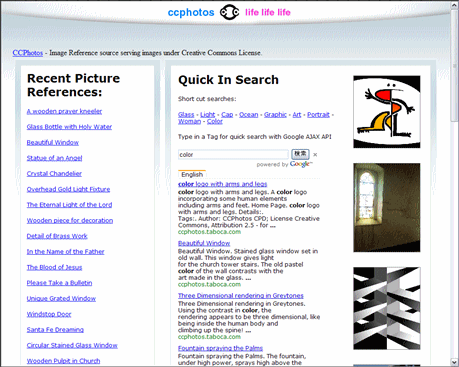Click the scrollbar down arrow
The width and height of the screenshot is (459, 367).
(x=455, y=362)
